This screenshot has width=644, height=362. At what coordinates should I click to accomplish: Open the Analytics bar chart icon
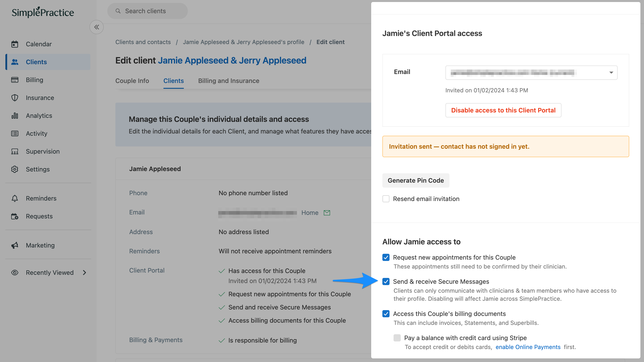(15, 116)
